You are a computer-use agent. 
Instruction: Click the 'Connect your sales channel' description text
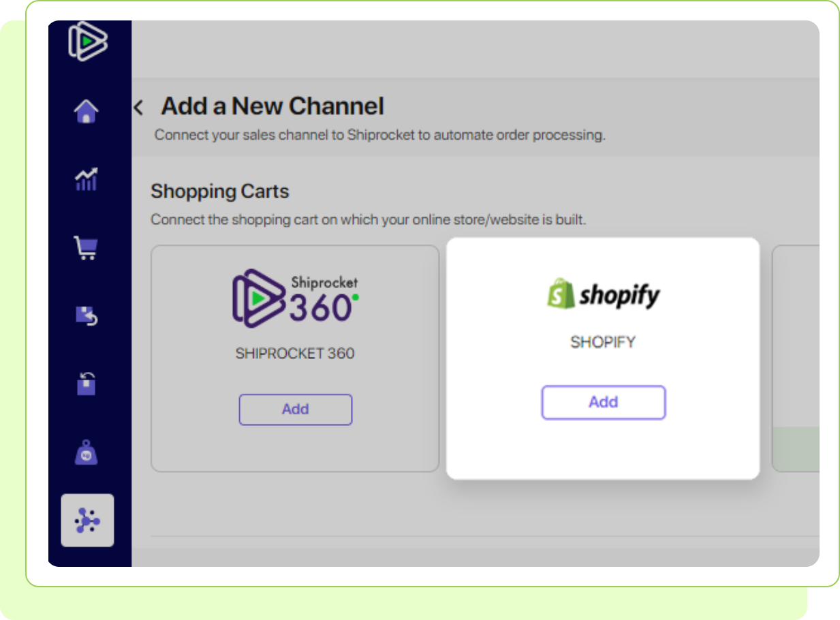(380, 135)
